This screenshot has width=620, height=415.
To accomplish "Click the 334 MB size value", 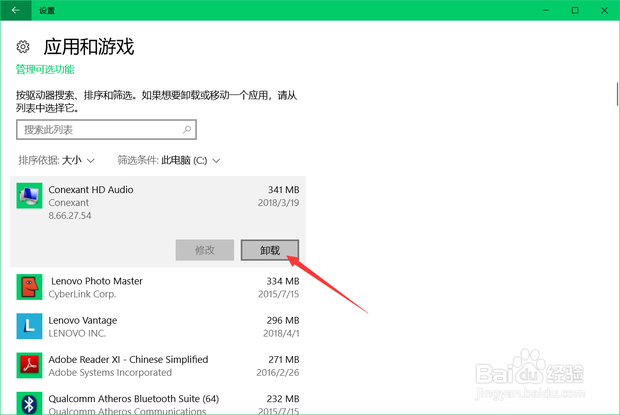I will coord(283,281).
